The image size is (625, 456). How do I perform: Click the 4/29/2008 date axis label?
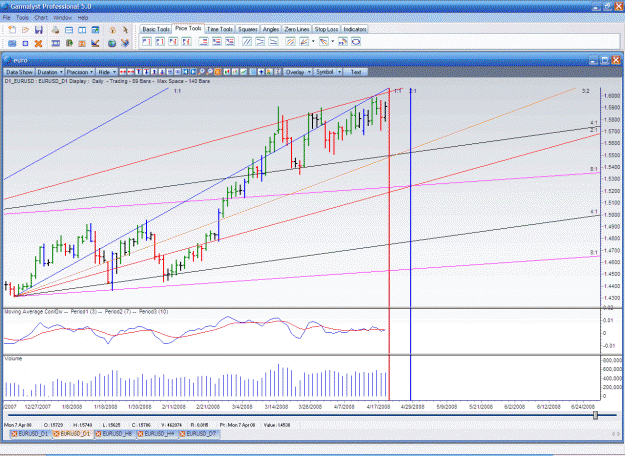412,407
